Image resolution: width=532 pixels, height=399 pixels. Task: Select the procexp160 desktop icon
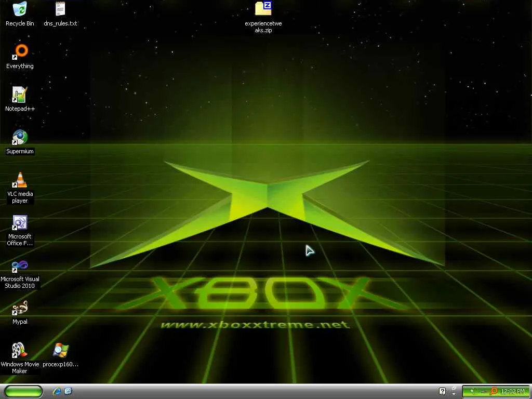61,351
